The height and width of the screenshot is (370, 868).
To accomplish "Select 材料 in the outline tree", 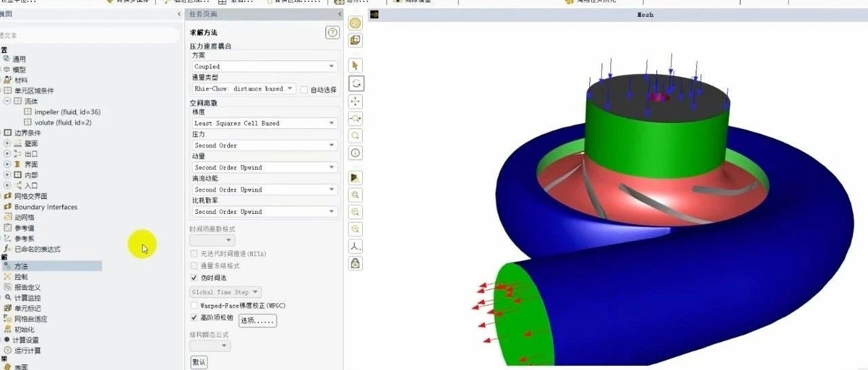I will tap(21, 80).
